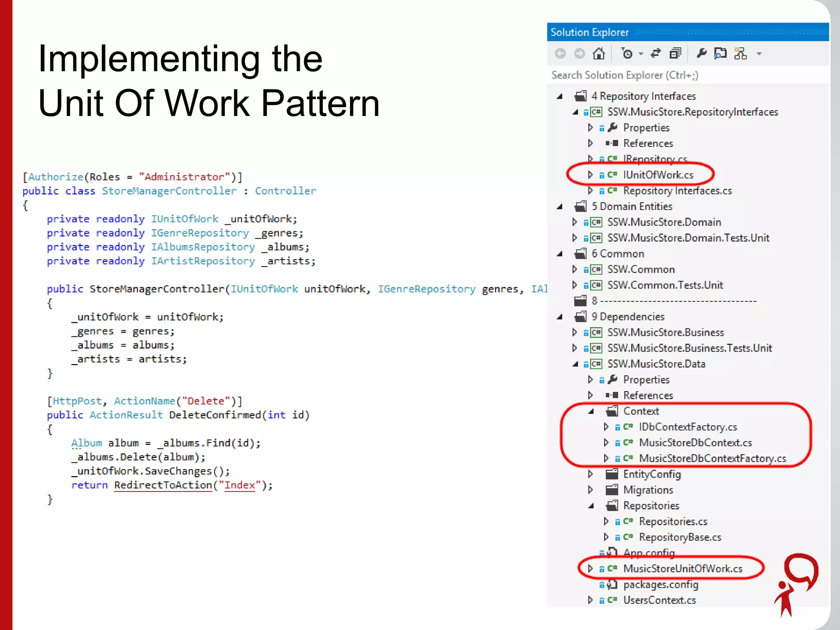Select the Migrations folder icon
Screen dimensions: 840x630
612,490
